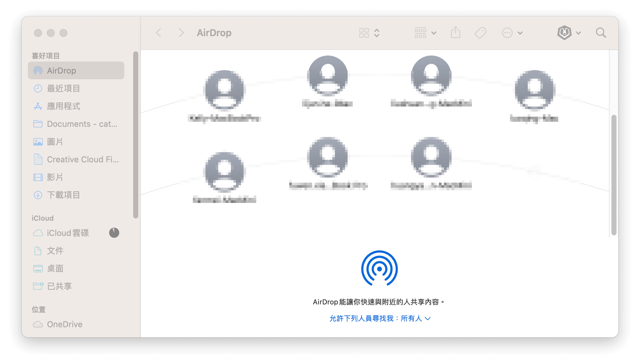The image size is (640, 364).
Task: Click the iCloud storage pie indicator
Action: click(x=114, y=233)
